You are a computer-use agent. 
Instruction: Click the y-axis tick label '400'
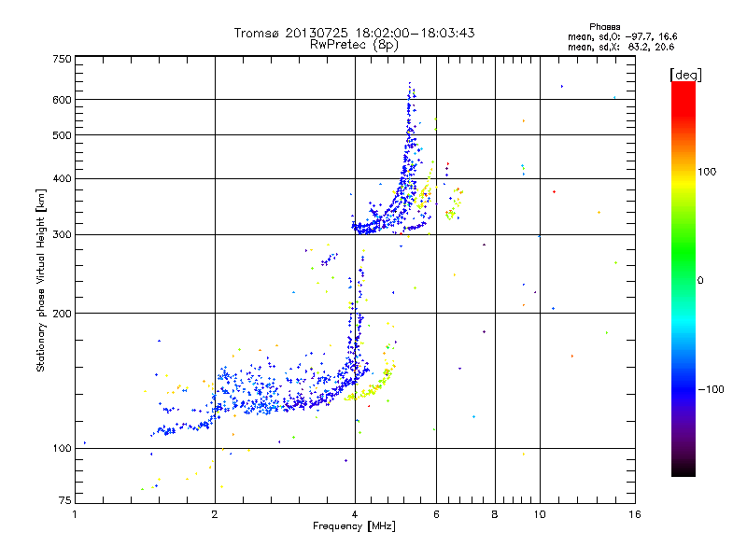click(63, 178)
